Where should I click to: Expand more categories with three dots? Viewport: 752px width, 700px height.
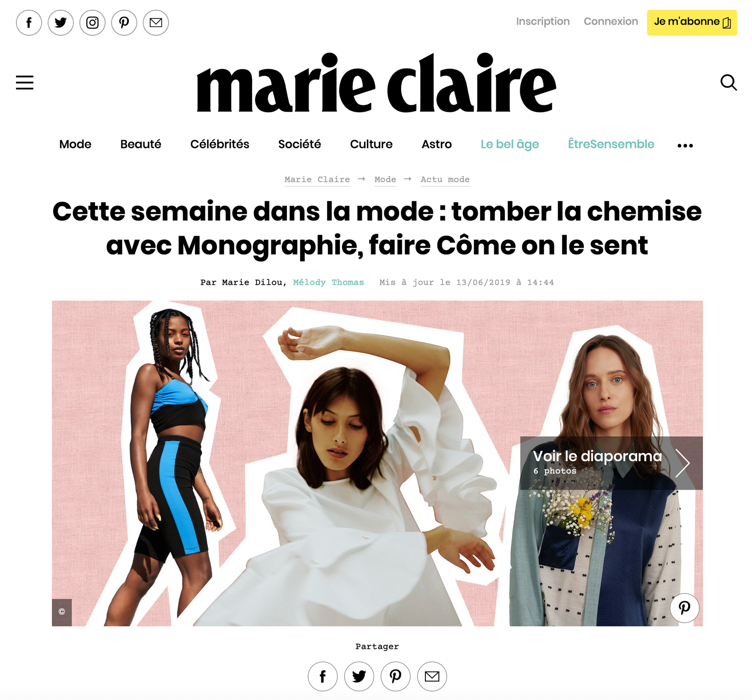[685, 145]
